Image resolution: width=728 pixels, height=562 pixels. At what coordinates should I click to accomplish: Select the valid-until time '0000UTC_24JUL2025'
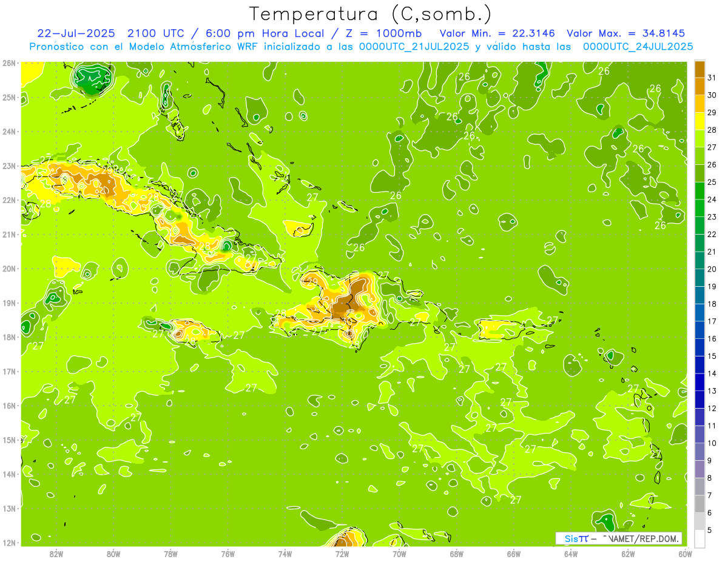tap(638, 46)
